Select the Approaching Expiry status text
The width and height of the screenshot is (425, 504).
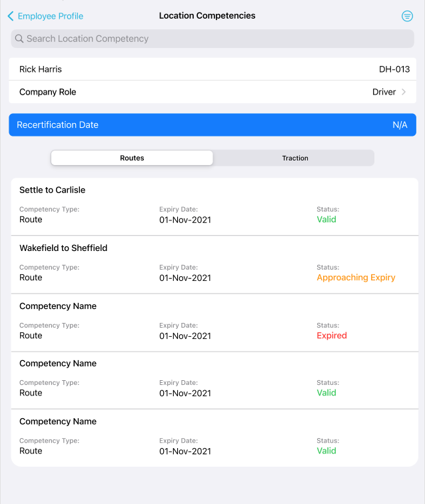click(x=356, y=278)
